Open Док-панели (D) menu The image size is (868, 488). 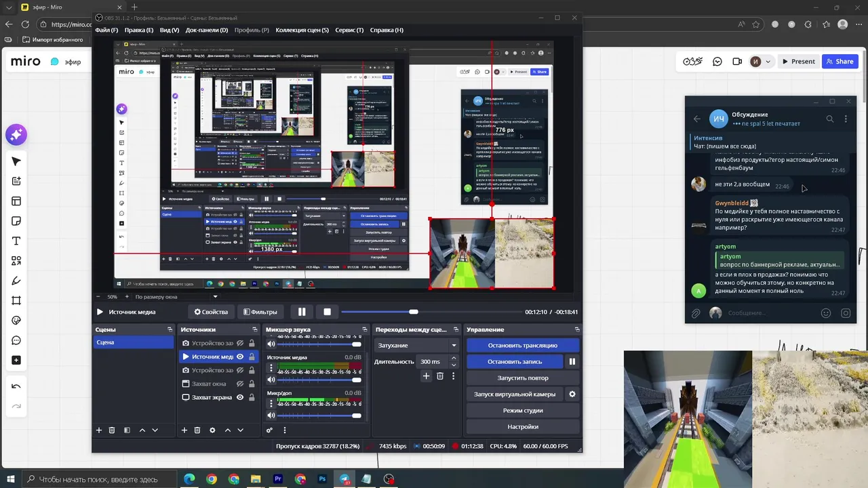(207, 30)
